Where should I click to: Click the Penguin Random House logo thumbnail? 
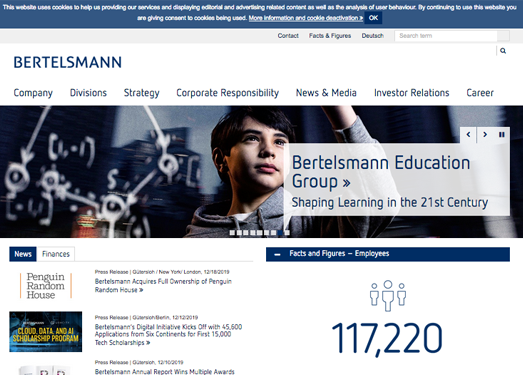(46, 286)
